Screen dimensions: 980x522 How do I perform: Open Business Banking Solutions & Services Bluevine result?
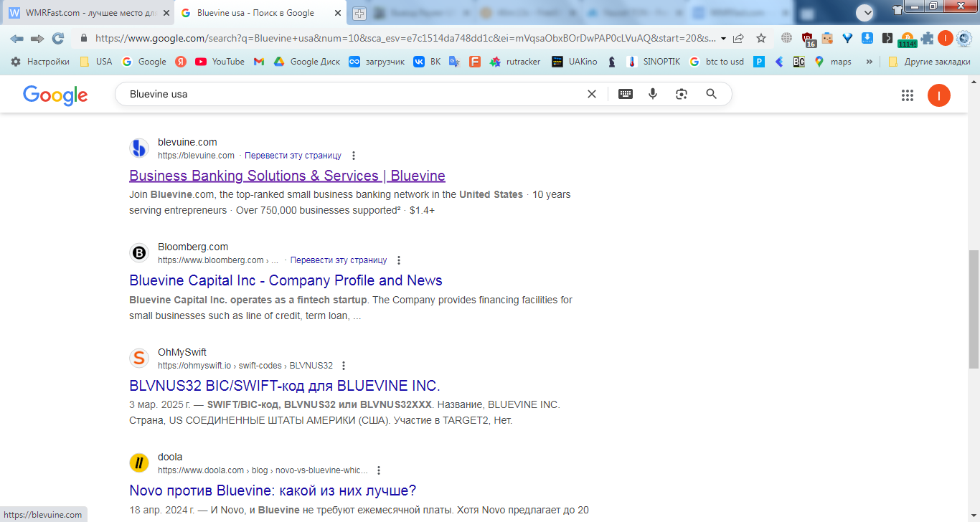tap(287, 176)
